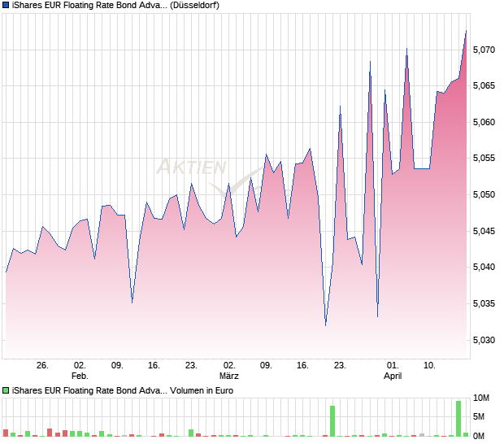The height and width of the screenshot is (444, 504).
Task: Select the 5,070 price axis label
Action: pos(484,50)
